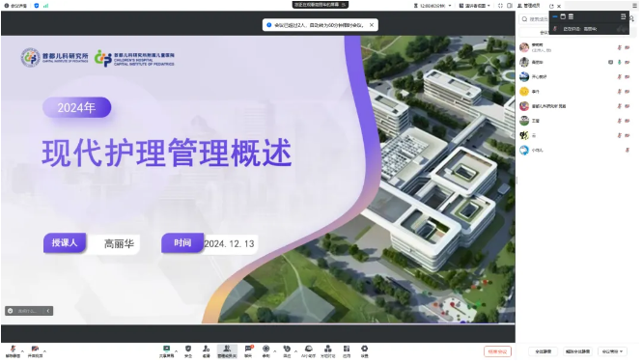
Task: Click the red End Meeting button
Action: pyautogui.click(x=497, y=351)
